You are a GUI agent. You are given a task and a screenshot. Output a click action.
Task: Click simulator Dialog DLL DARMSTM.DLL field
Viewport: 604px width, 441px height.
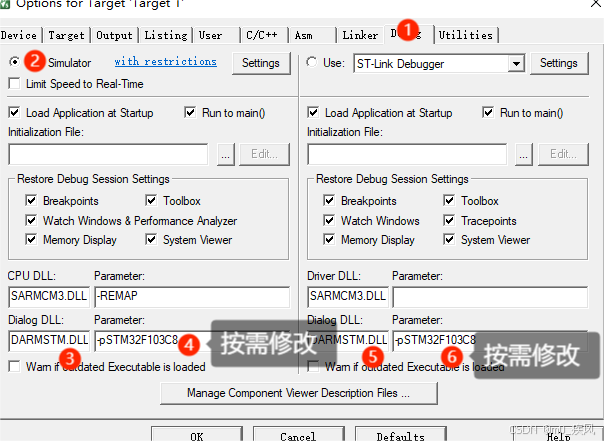coord(49,340)
